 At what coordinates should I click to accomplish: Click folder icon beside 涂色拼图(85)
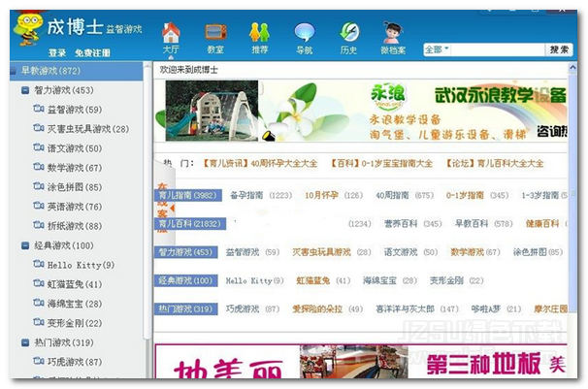39,186
